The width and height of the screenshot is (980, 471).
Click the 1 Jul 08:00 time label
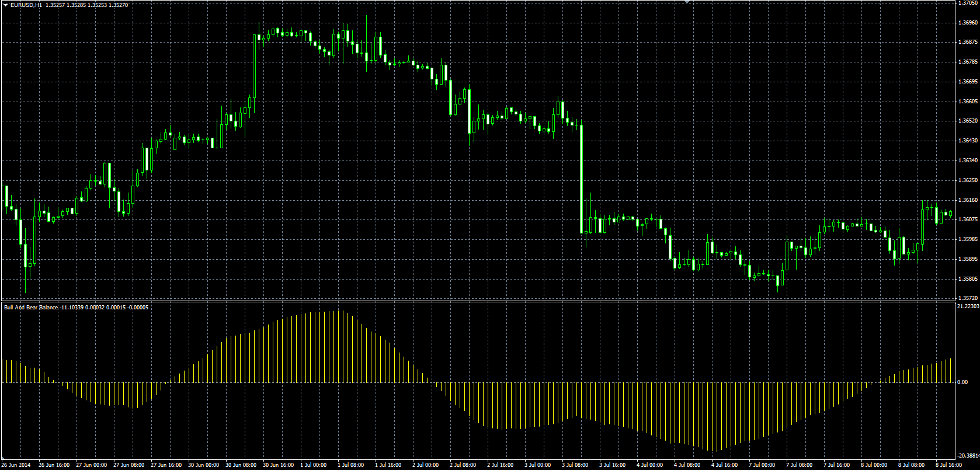point(351,465)
